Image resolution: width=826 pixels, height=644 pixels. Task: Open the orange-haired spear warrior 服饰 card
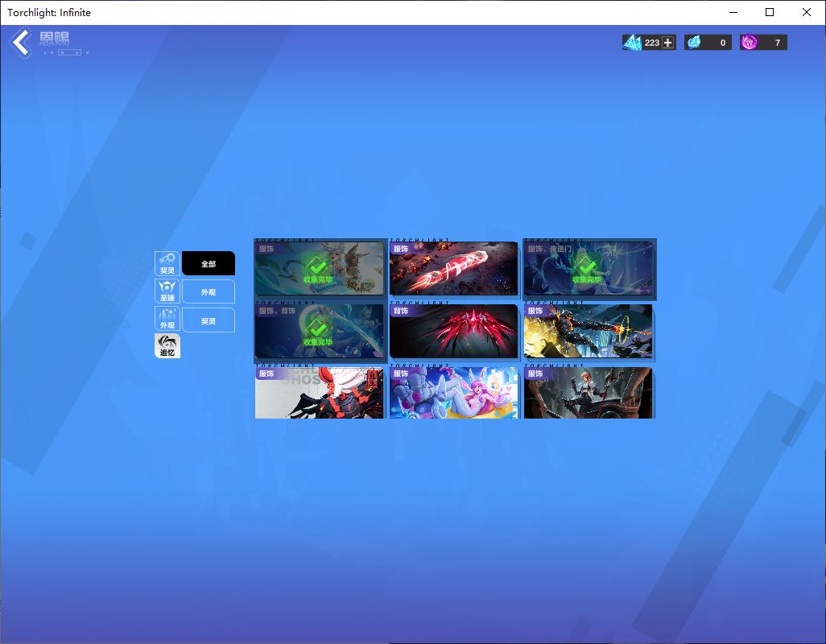click(x=589, y=393)
